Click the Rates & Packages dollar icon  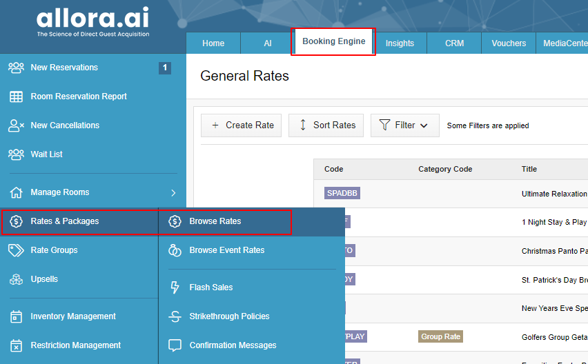pyautogui.click(x=16, y=221)
